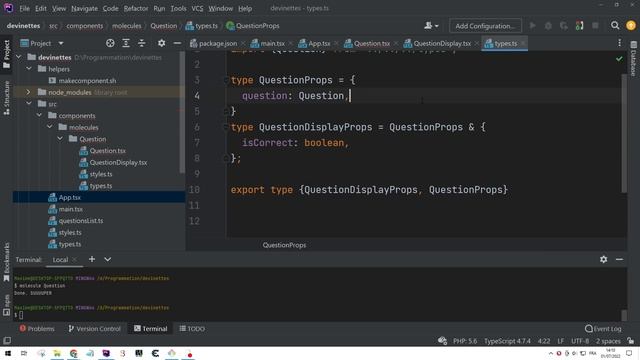
Task: Open terminal settings gear icon
Action: [x=604, y=260]
